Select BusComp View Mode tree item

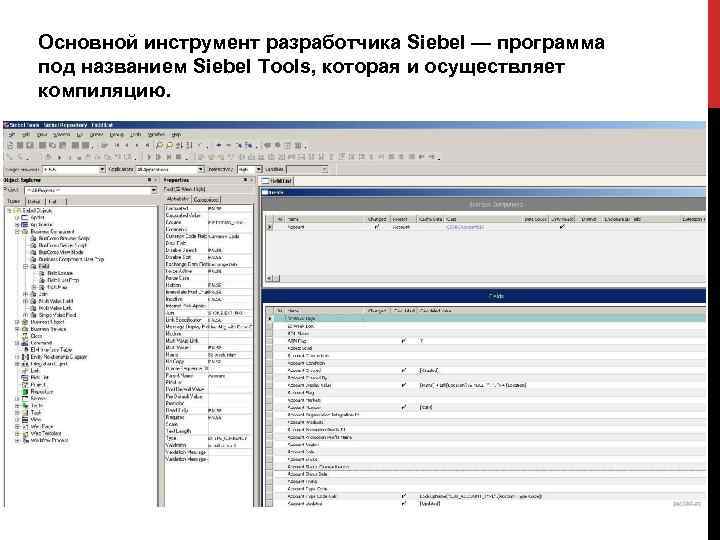click(61, 253)
